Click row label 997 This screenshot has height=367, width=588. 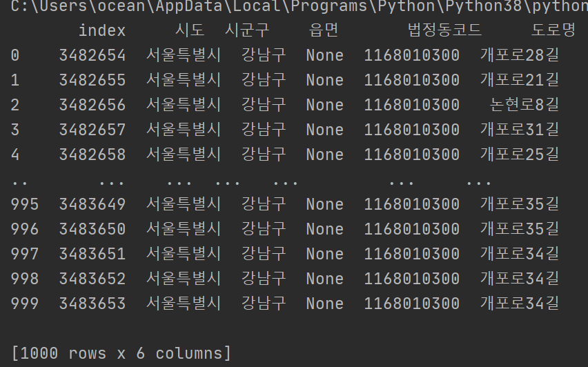[x=25, y=254]
